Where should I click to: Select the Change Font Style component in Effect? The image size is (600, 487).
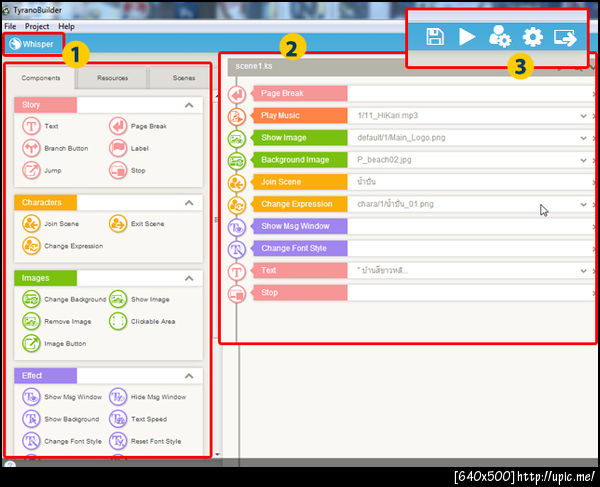[62, 441]
